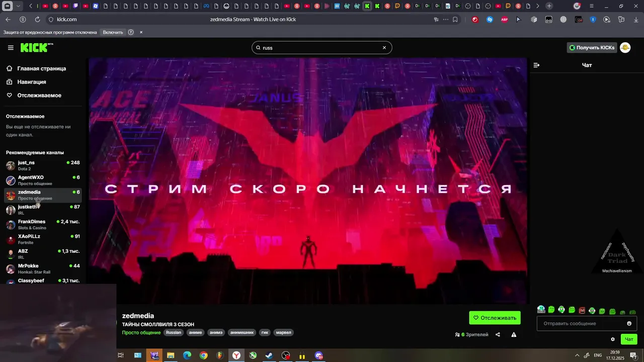Click the аниме tag
Image resolution: width=644 pixels, height=362 pixels.
coord(195,332)
